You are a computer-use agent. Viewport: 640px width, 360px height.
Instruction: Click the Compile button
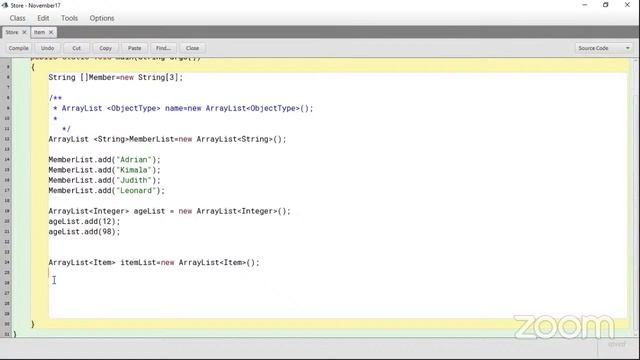tap(18, 48)
